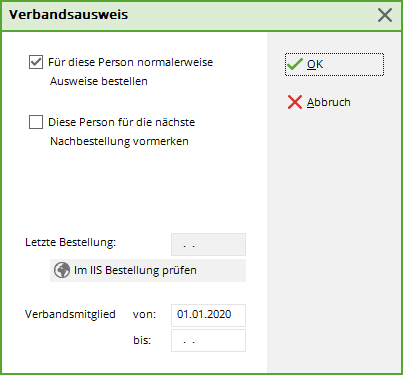The width and height of the screenshot is (403, 375).
Task: Focus the empty 'bis' date field
Action: pos(208,341)
